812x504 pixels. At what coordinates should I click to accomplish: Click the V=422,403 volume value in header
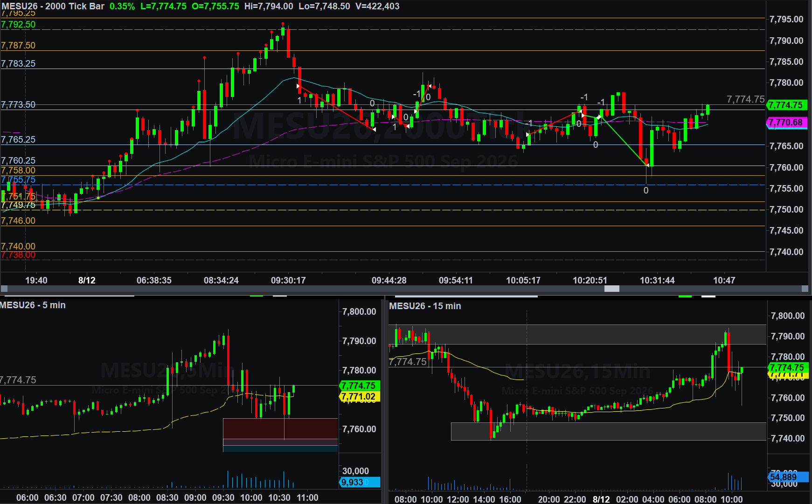pyautogui.click(x=377, y=6)
